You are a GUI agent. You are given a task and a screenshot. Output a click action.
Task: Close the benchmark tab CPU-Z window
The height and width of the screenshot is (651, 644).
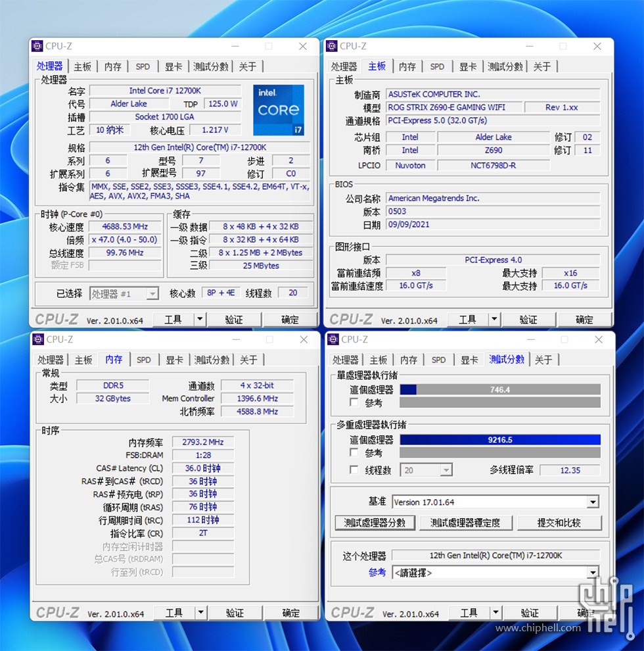(x=599, y=339)
